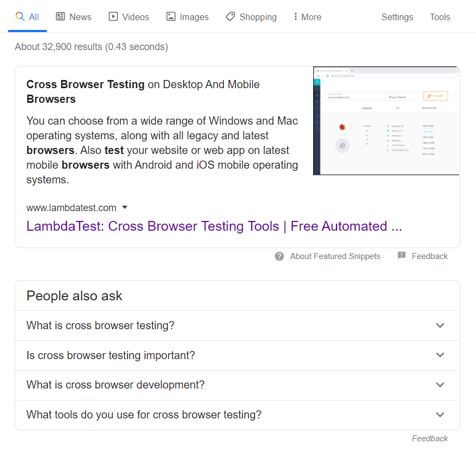This screenshot has height=450, width=476.
Task: Click the Feedback flag icon near the snippet
Action: coord(401,256)
